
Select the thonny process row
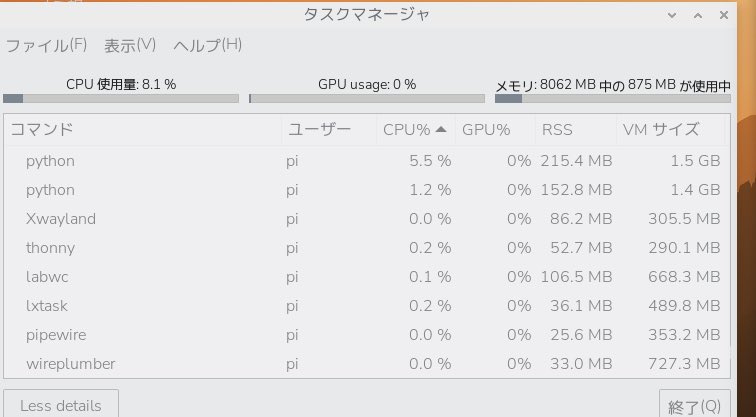coord(366,248)
